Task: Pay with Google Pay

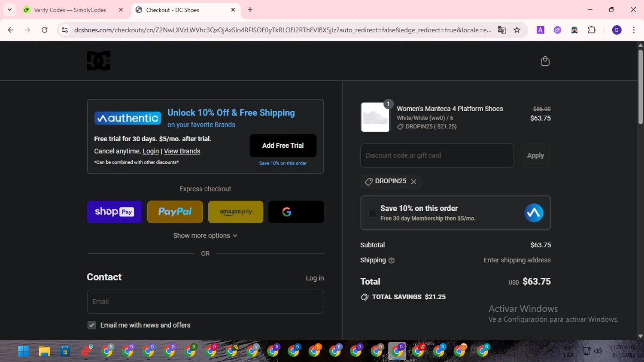Action: tap(296, 212)
